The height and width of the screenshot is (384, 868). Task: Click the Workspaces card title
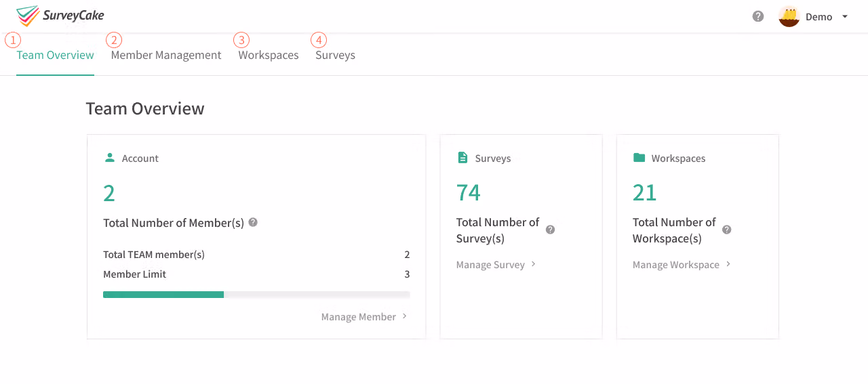pos(679,158)
